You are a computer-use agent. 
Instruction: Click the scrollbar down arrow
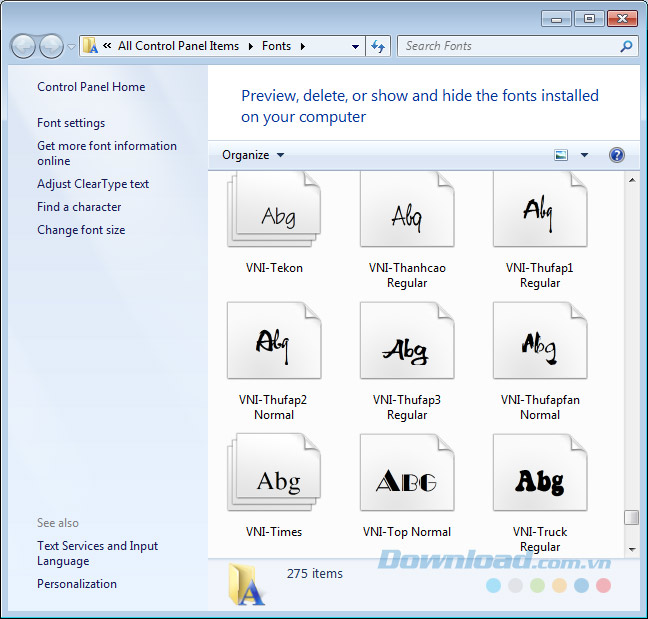click(632, 549)
